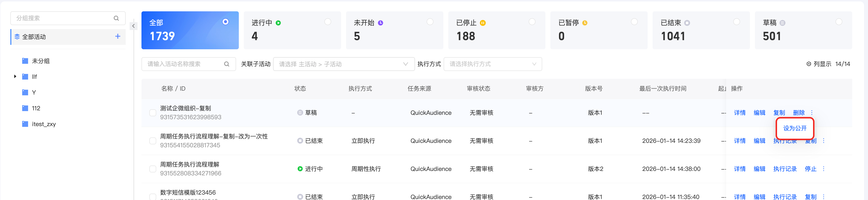Open more actions for 周期任务执行流程理解-复制 row
868x200 pixels.
[824, 141]
